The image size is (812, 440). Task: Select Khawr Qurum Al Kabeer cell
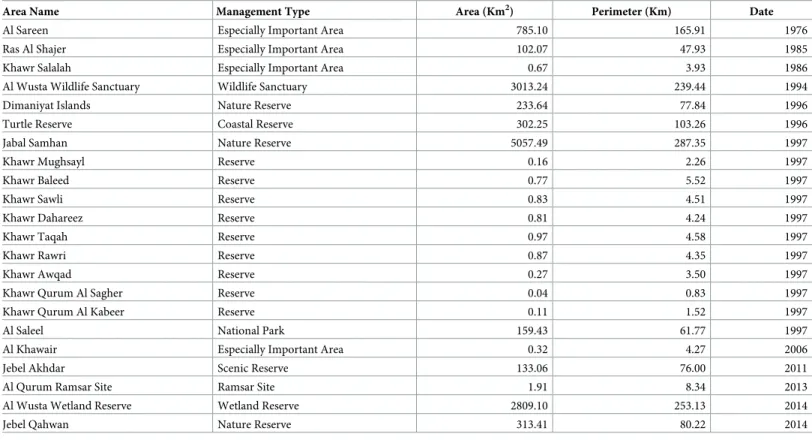[63, 312]
